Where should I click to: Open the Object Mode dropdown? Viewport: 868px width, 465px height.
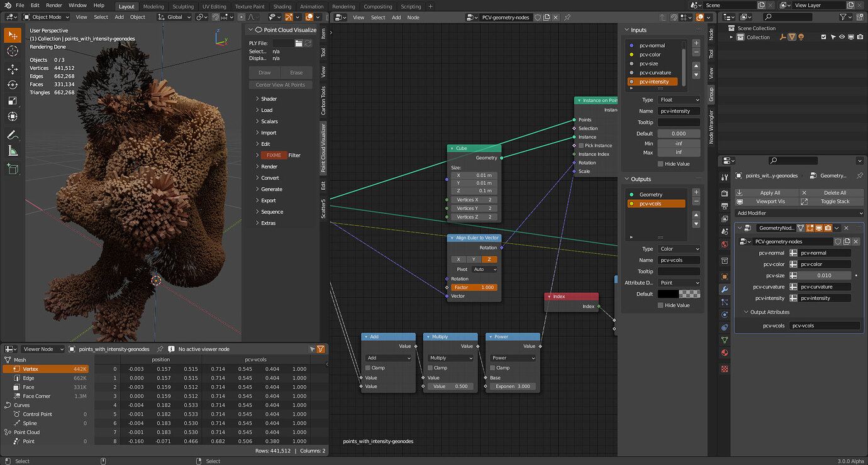pos(46,17)
